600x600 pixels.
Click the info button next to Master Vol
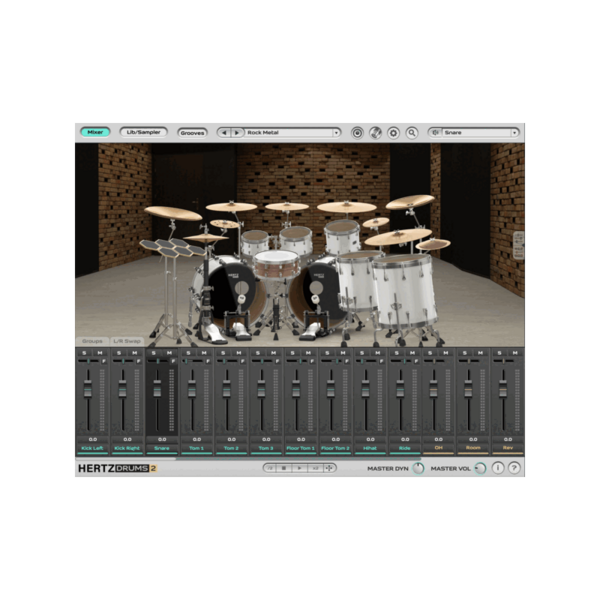(x=497, y=468)
